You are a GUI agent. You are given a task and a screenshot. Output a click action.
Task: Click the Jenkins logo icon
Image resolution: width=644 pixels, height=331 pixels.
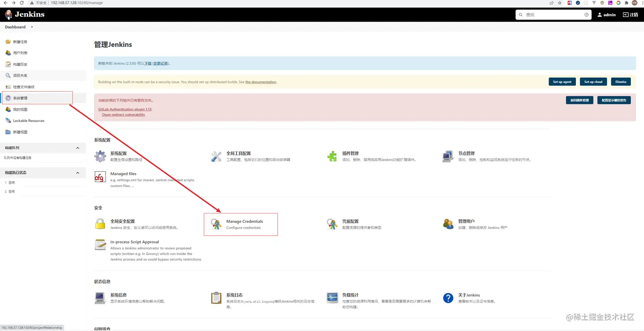click(x=8, y=14)
